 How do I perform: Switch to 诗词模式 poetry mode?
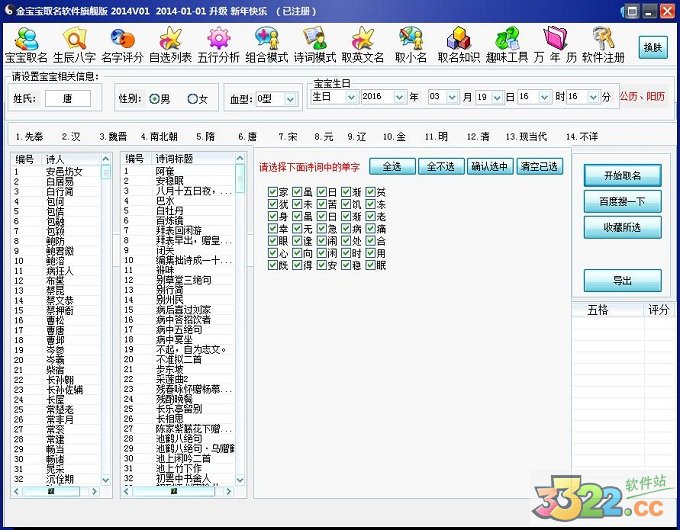coord(315,45)
